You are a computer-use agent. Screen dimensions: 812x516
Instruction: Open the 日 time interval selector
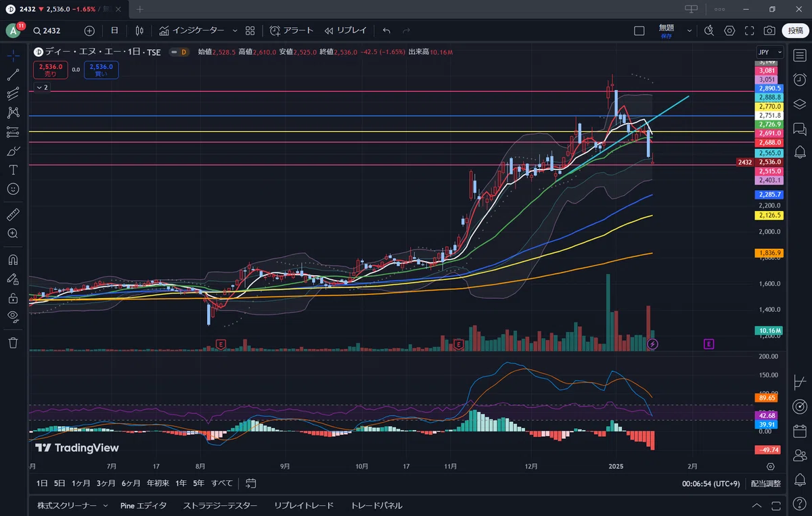click(114, 30)
